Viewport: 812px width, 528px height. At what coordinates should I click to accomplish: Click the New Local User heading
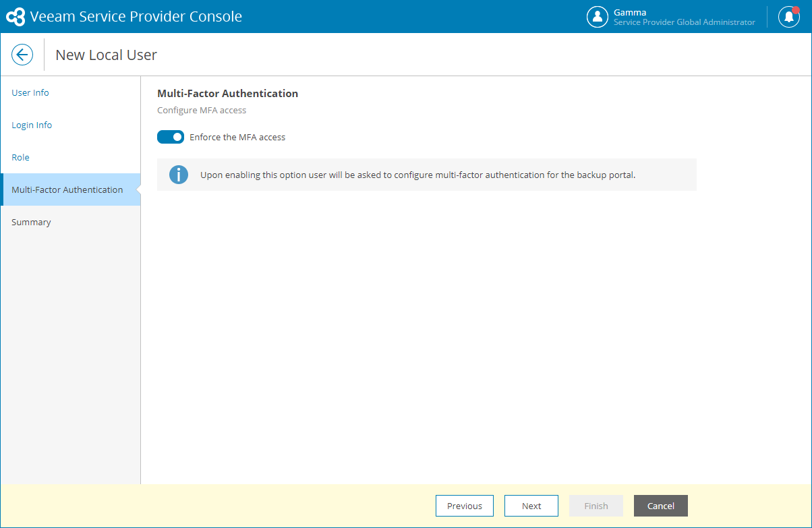coord(107,55)
